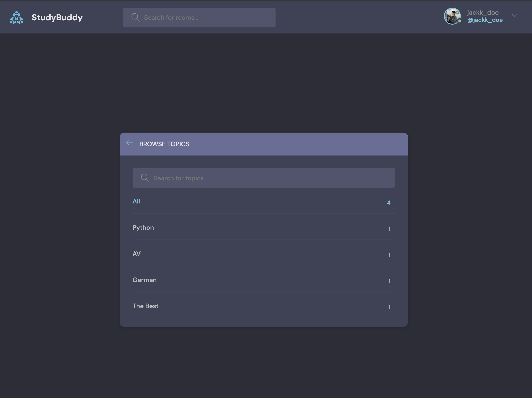This screenshot has height=398, width=532.
Task: Click the magnifier icon in rooms search
Action: click(x=135, y=17)
